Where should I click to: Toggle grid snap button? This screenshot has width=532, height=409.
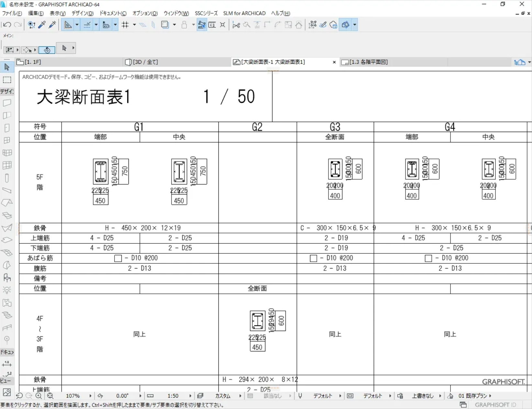pos(125,25)
